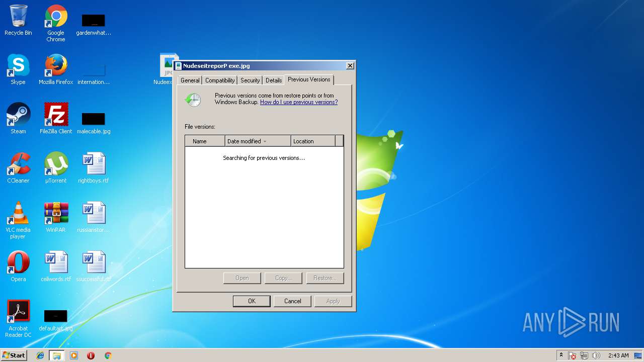
Task: Switch to the Details tab
Action: click(x=274, y=80)
